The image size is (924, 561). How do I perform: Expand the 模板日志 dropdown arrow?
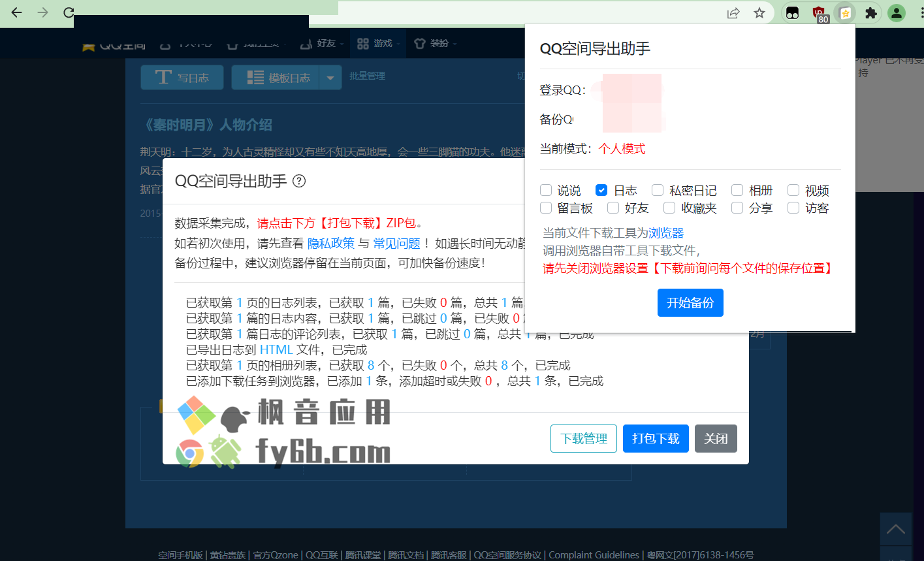point(330,78)
